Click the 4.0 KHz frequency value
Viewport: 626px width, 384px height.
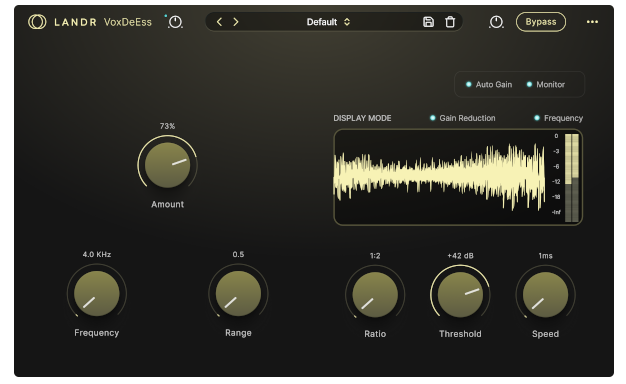click(97, 255)
